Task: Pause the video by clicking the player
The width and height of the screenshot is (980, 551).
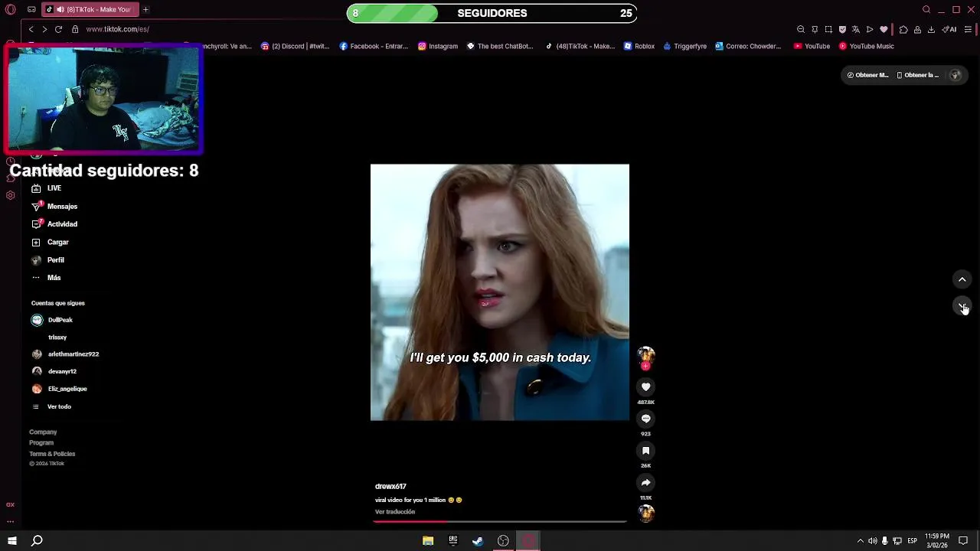Action: click(x=500, y=292)
